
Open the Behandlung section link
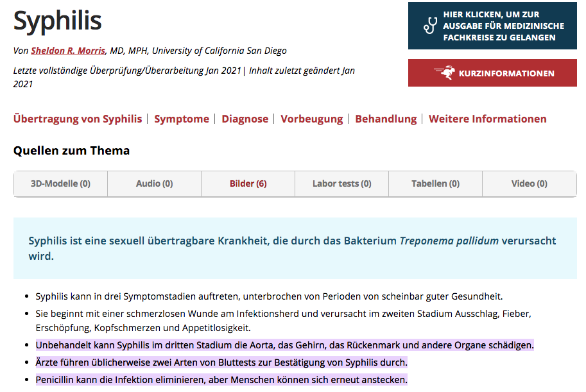click(386, 119)
